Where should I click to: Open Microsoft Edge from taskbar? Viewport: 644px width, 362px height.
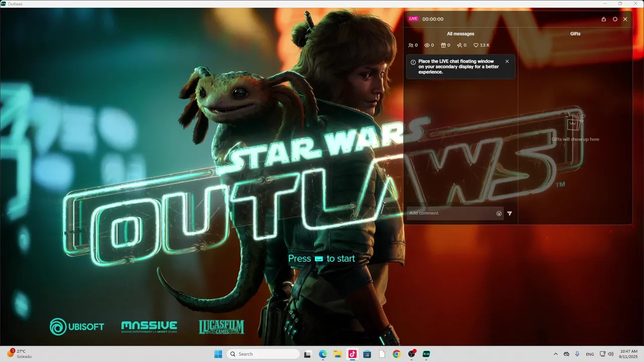point(323,354)
